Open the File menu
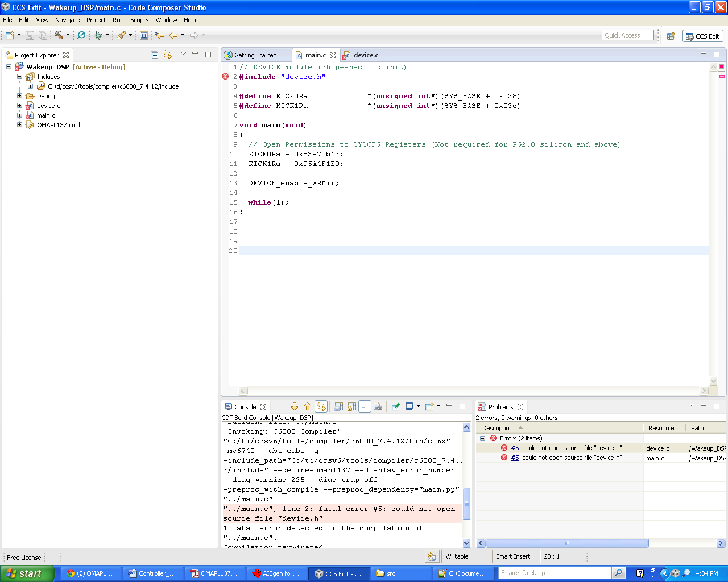Viewport: 728px width, 582px height. pyautogui.click(x=7, y=20)
